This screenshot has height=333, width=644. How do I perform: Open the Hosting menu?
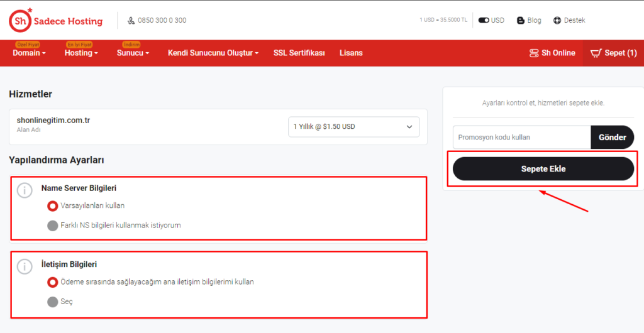81,53
